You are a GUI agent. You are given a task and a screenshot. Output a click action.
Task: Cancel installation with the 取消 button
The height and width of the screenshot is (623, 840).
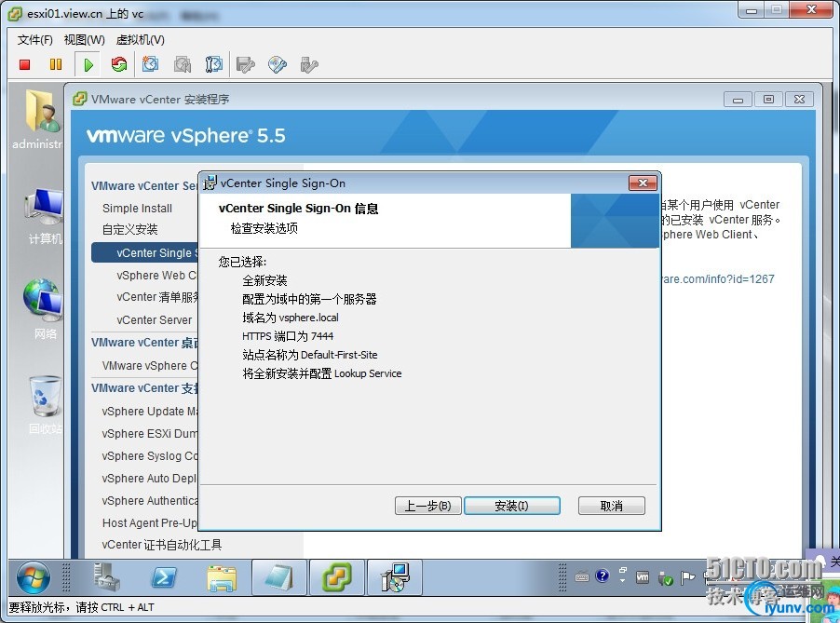coord(611,506)
